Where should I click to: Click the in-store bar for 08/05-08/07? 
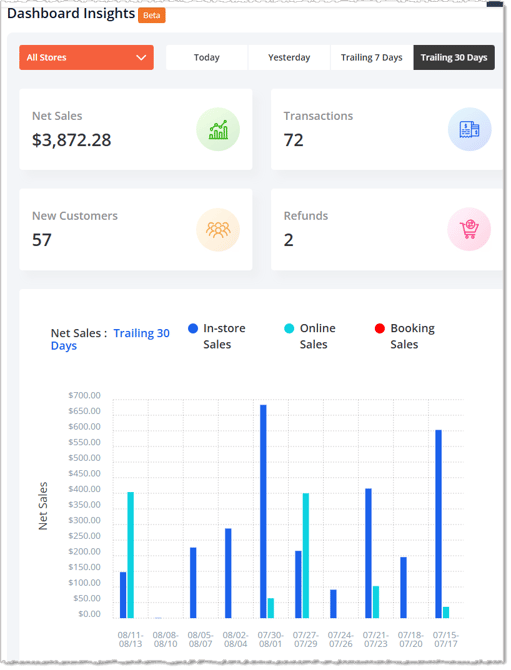[193, 583]
